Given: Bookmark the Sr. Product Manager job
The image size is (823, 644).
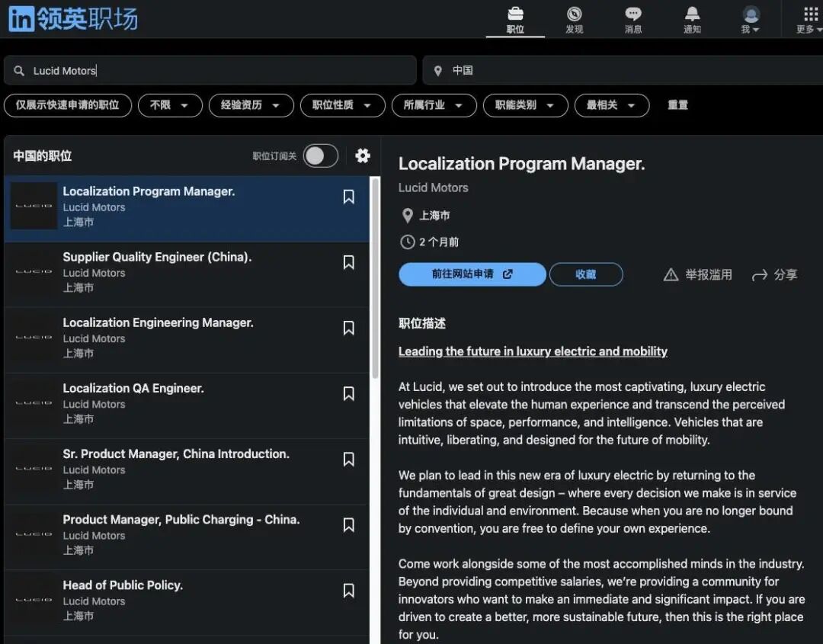Looking at the screenshot, I should point(348,460).
